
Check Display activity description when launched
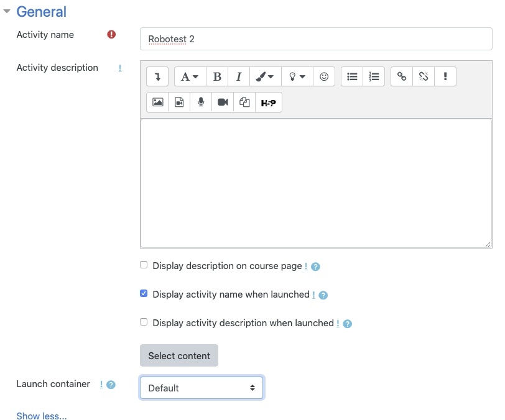tap(144, 322)
